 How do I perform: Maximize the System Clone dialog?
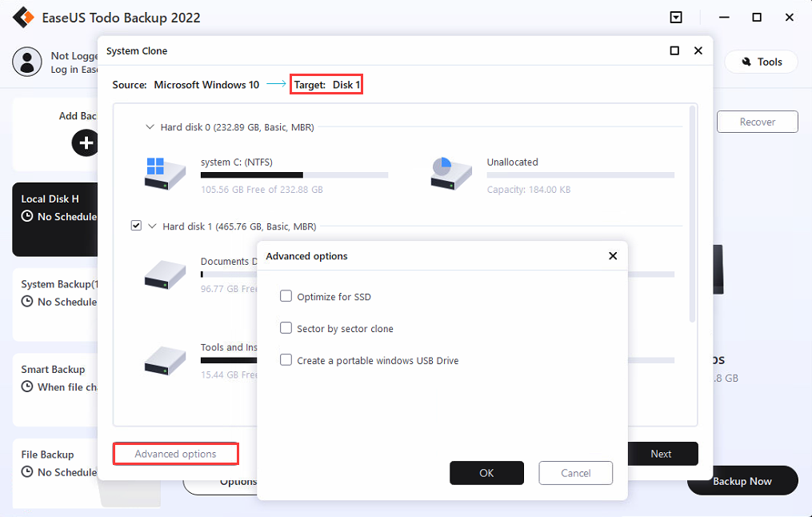pyautogui.click(x=674, y=50)
